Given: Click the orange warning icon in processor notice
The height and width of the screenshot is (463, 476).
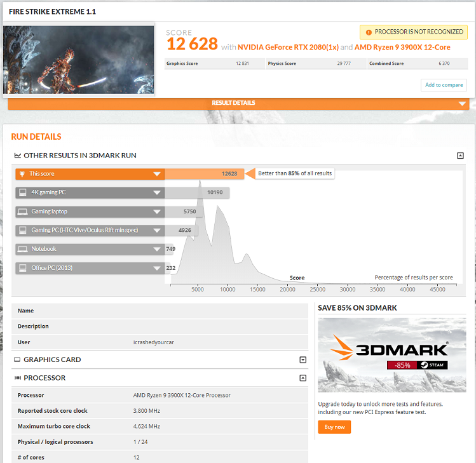Looking at the screenshot, I should [369, 32].
